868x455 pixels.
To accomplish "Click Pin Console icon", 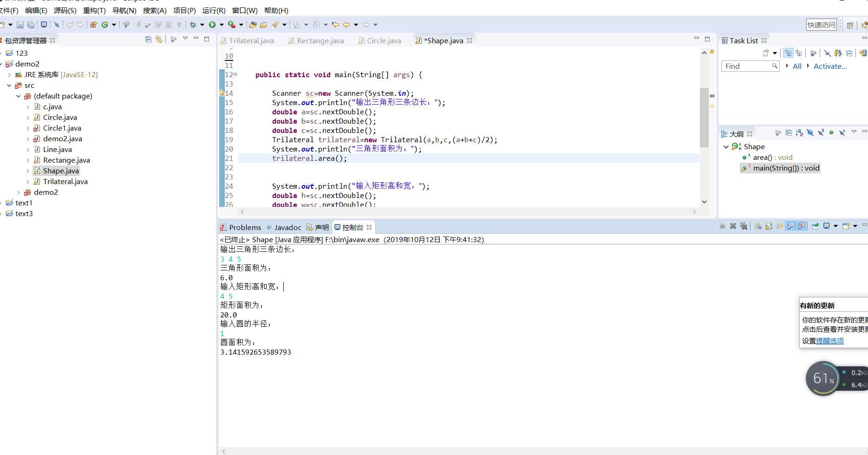I will coord(815,226).
